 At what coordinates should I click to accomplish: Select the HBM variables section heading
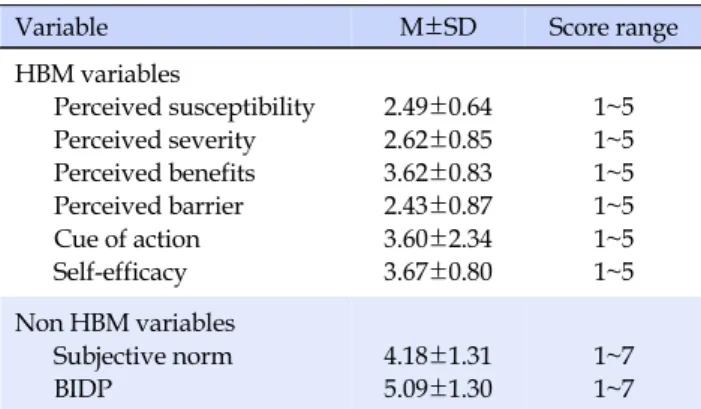tap(97, 74)
